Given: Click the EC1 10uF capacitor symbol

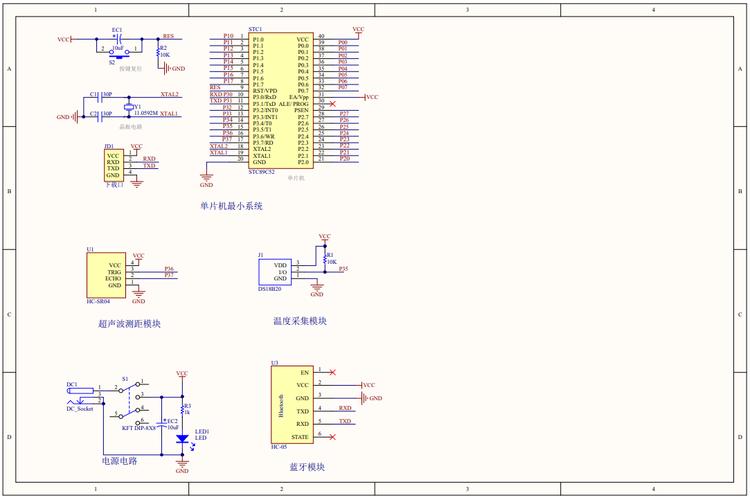Looking at the screenshot, I should click(x=117, y=39).
